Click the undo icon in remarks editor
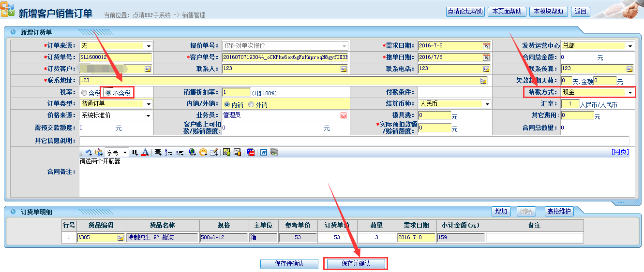The height and width of the screenshot is (272, 644). click(89, 152)
